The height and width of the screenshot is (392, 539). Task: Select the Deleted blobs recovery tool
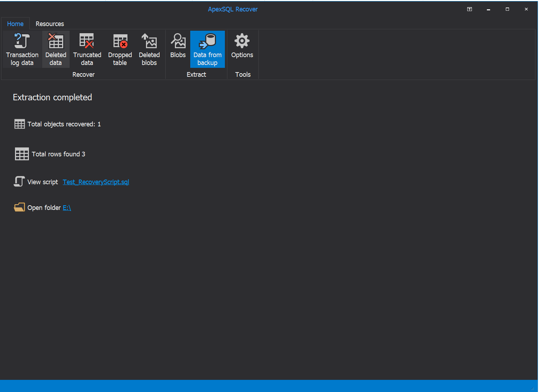pos(149,49)
